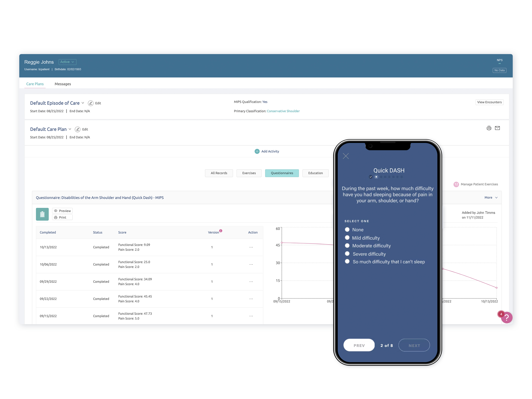Open the Active status dropdown
The height and width of the screenshot is (399, 532).
(67, 62)
